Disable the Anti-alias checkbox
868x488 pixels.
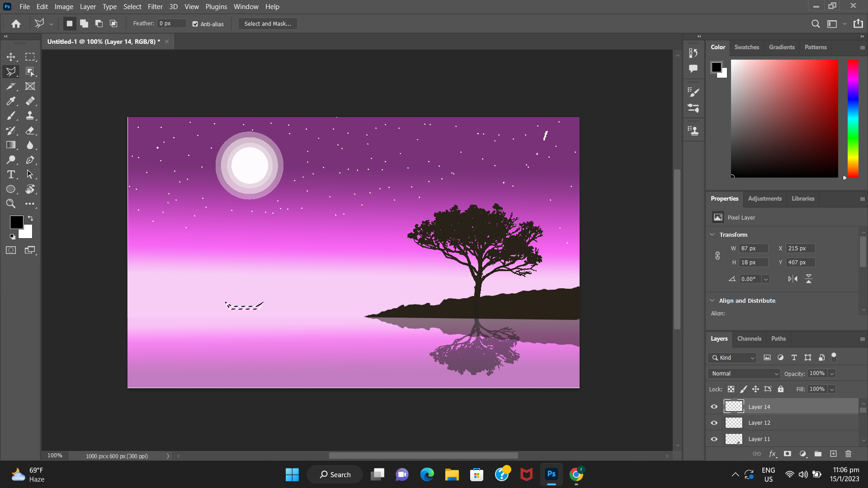195,24
